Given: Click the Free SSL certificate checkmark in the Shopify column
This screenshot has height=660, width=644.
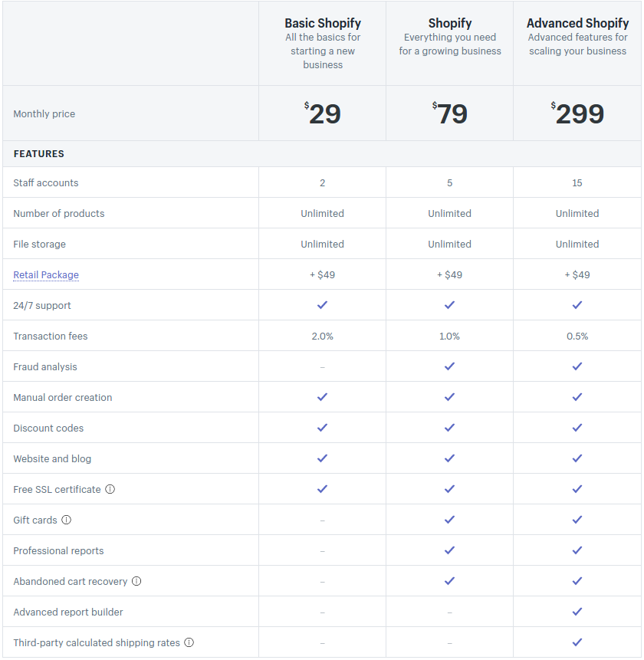Looking at the screenshot, I should [x=449, y=489].
